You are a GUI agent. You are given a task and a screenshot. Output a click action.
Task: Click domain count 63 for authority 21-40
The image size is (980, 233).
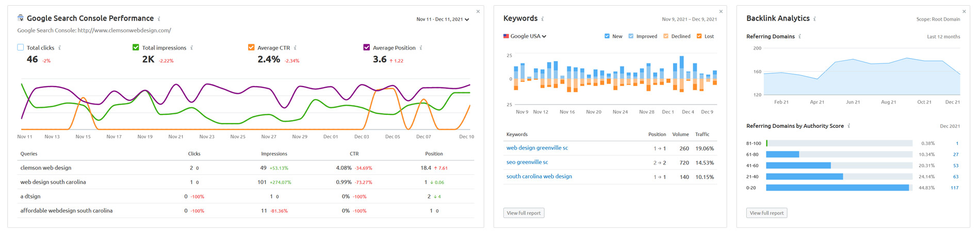[x=956, y=177]
